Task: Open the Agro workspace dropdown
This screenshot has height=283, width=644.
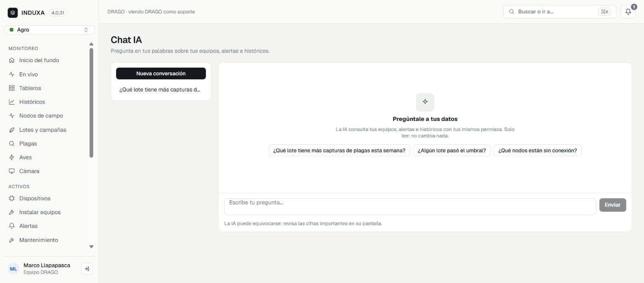Action: (x=49, y=30)
